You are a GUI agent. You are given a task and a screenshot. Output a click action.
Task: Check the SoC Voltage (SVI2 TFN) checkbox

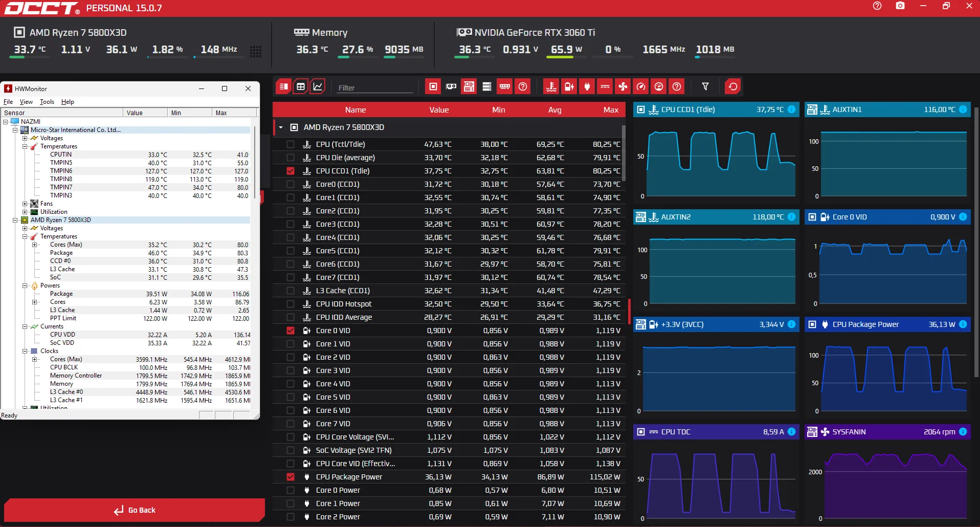click(291, 450)
